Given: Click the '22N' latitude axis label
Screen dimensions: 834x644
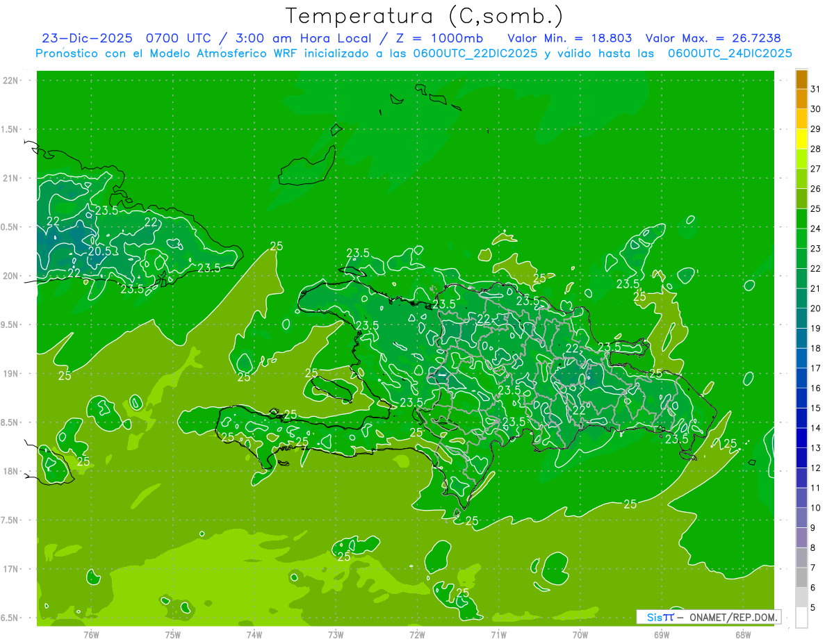Looking at the screenshot, I should (11, 81).
